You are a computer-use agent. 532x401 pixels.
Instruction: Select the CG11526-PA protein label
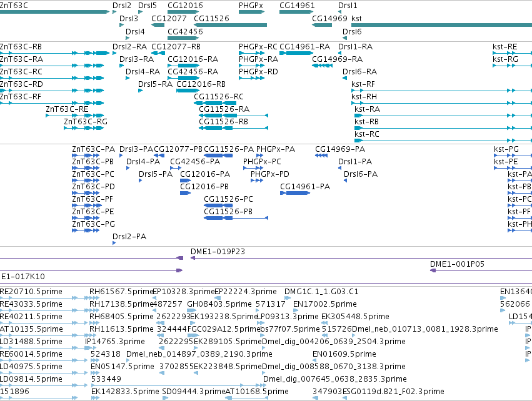pos(229,149)
